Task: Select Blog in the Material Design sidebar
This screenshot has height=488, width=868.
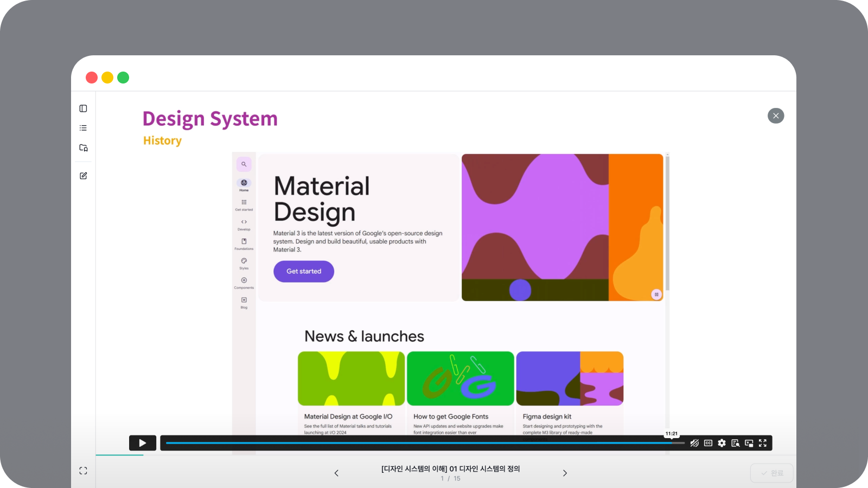Action: [244, 302]
